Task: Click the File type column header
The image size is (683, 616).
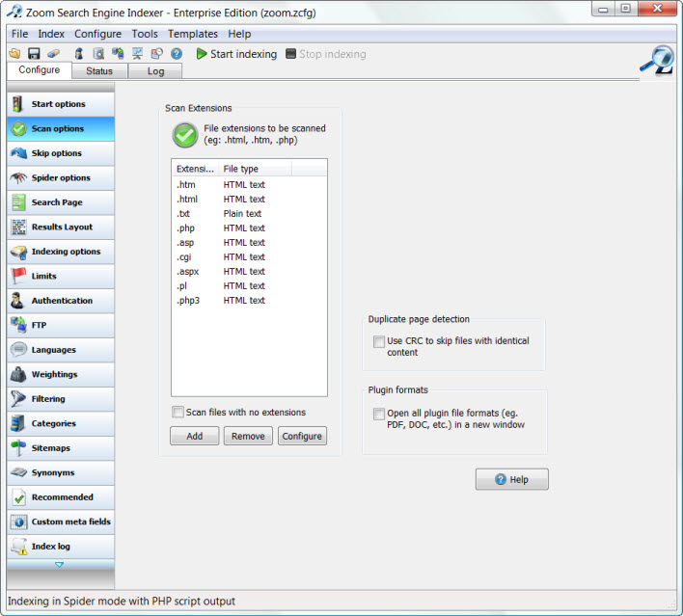Action: [256, 169]
